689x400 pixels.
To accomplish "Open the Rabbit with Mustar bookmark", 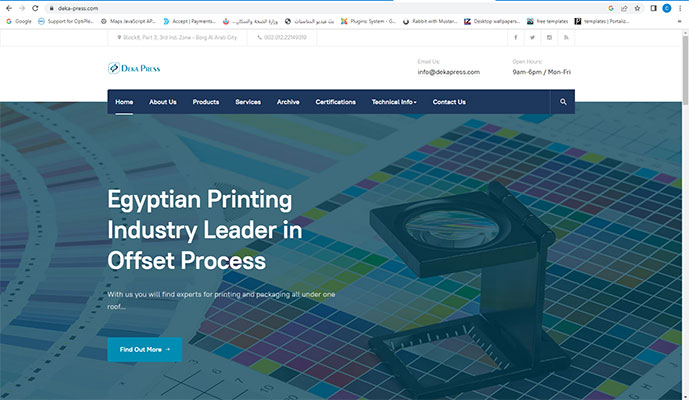I will click(x=430, y=21).
